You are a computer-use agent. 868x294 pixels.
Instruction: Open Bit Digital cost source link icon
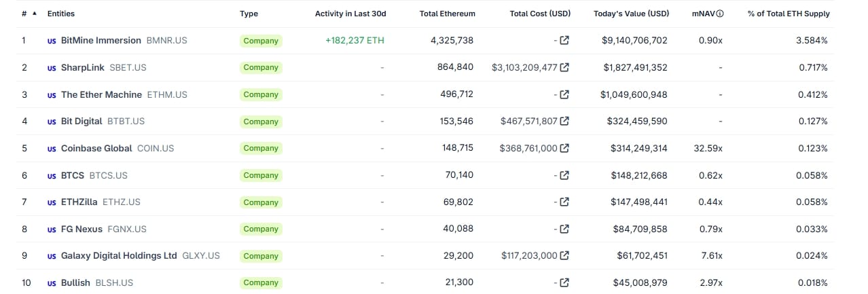(x=564, y=122)
